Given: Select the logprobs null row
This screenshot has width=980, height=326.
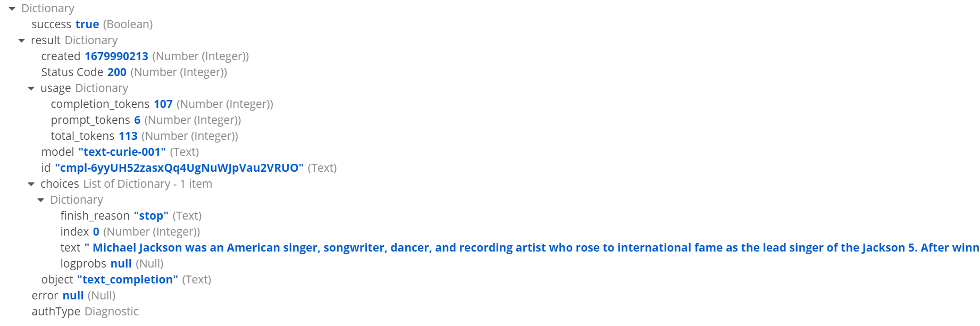Looking at the screenshot, I should point(112,264).
